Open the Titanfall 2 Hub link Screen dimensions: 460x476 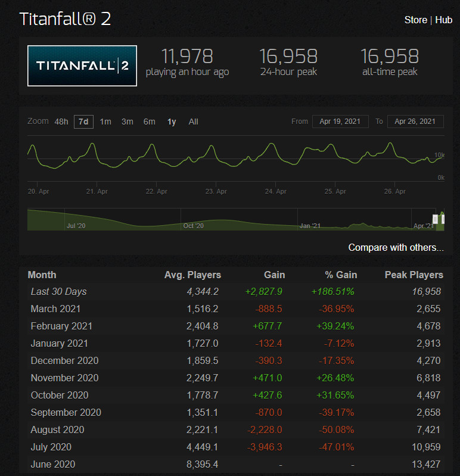pyautogui.click(x=443, y=20)
